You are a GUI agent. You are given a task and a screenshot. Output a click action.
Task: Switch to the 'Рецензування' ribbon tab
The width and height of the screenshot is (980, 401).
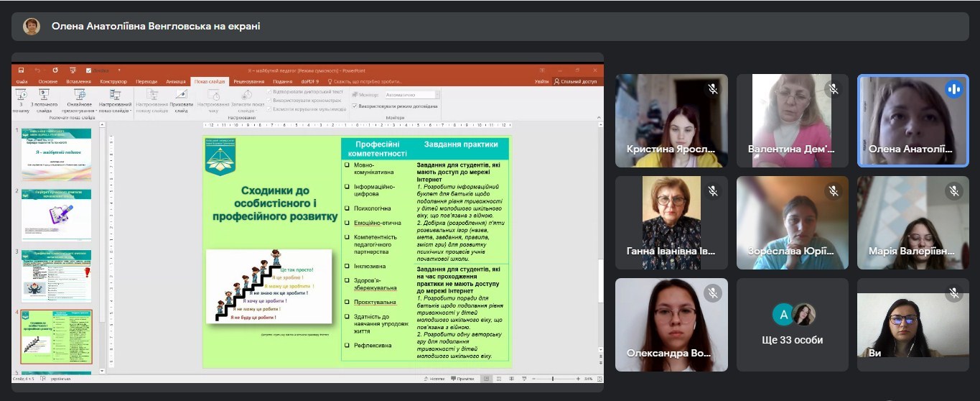(x=248, y=82)
